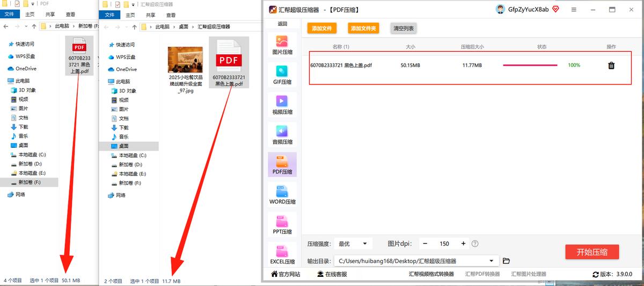
Task: Delete the listed PDF with trash icon
Action: coord(611,66)
